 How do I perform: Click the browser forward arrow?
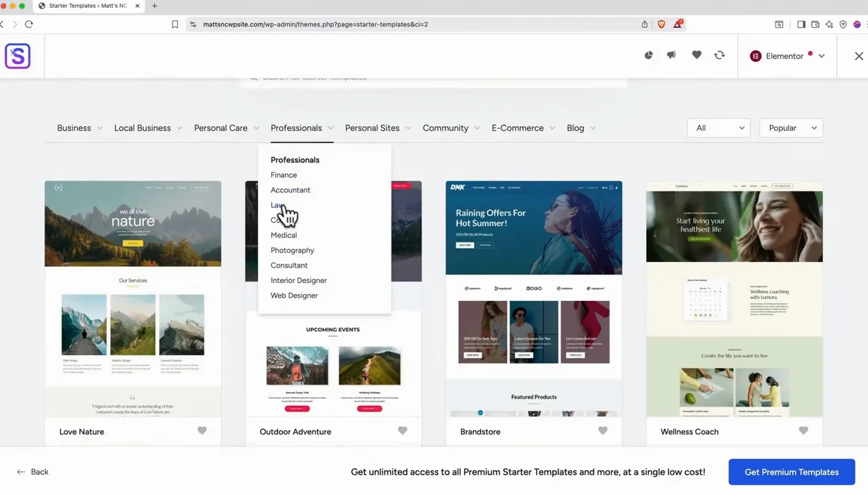pyautogui.click(x=15, y=24)
